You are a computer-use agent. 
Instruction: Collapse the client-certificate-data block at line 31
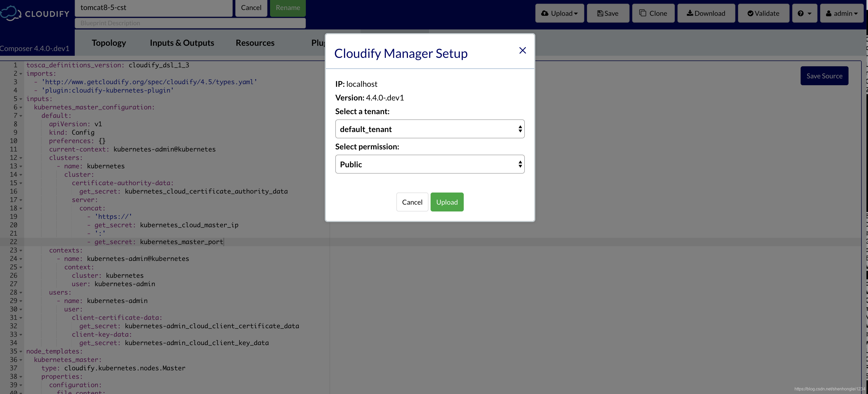[21, 318]
